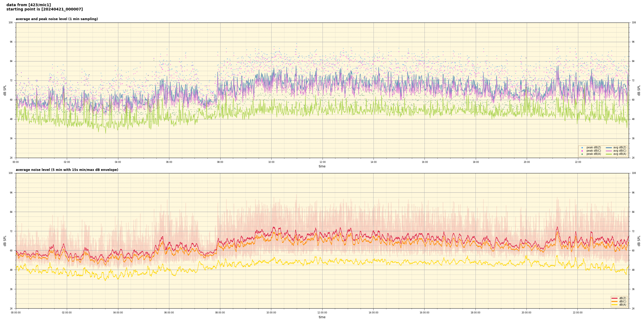644x322 pixels.
Task: Click the bottom chart title about 15s min/max envelope
Action: point(67,170)
